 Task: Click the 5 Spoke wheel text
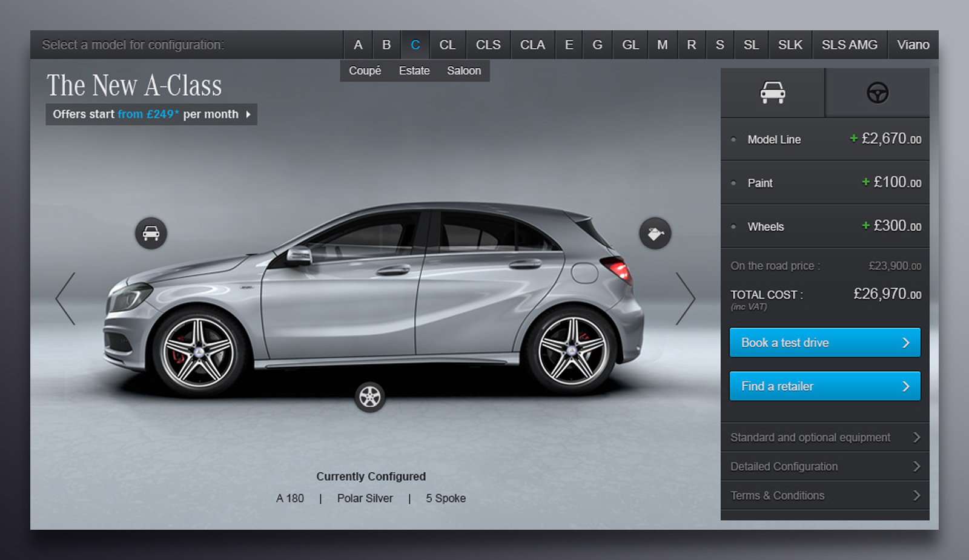(446, 498)
